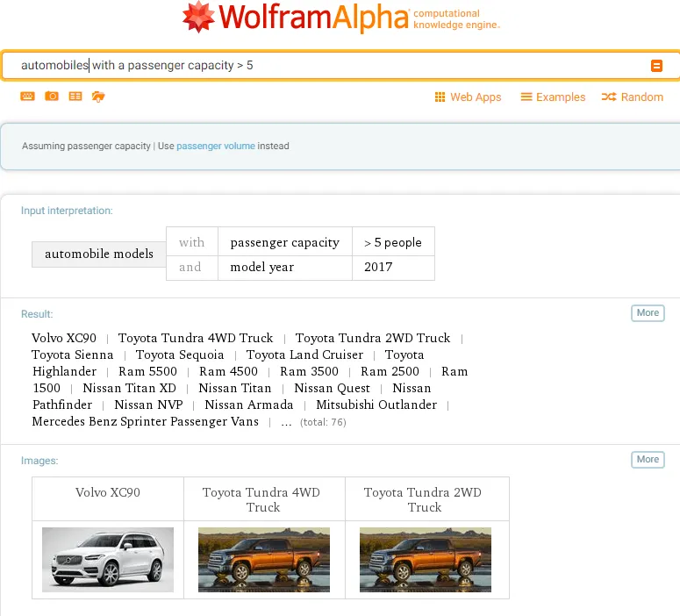The image size is (680, 616).
Task: Click 'Toyota Sequoia' in results
Action: click(180, 355)
